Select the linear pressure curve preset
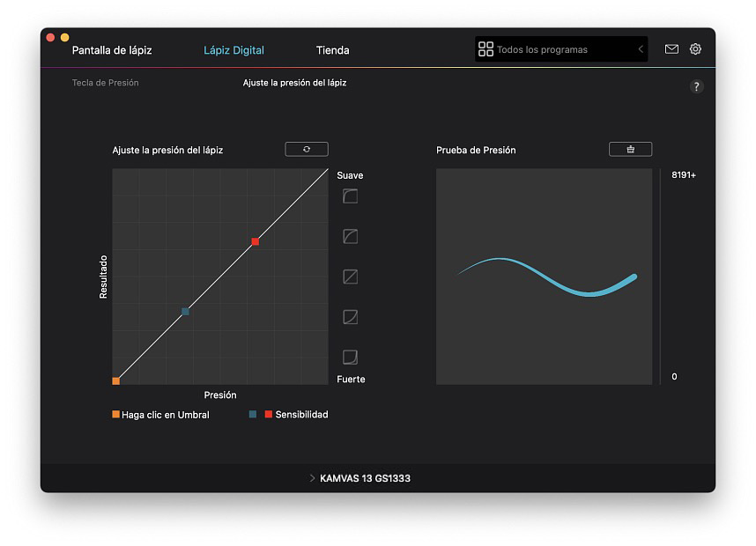The height and width of the screenshot is (546, 756). click(350, 277)
